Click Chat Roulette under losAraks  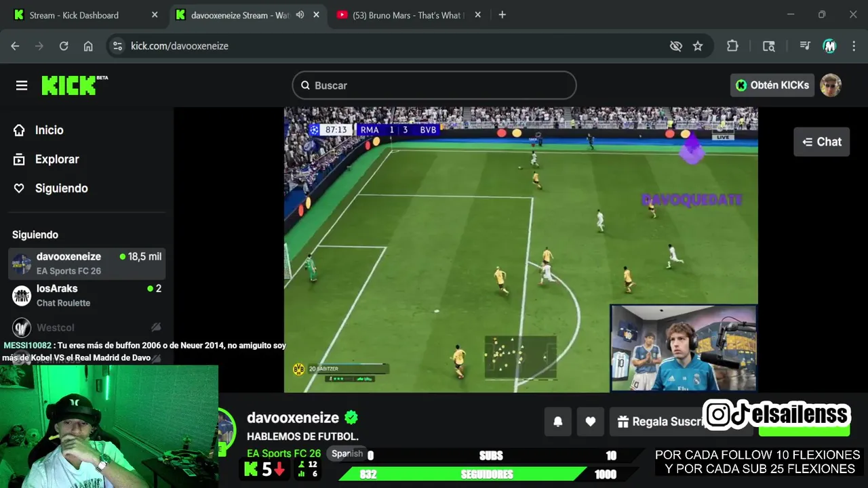tap(63, 303)
